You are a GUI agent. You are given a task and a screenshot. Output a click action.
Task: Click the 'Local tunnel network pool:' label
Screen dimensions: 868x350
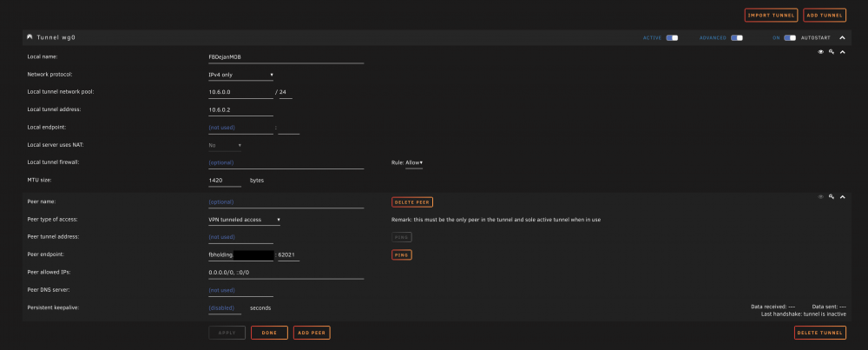61,92
